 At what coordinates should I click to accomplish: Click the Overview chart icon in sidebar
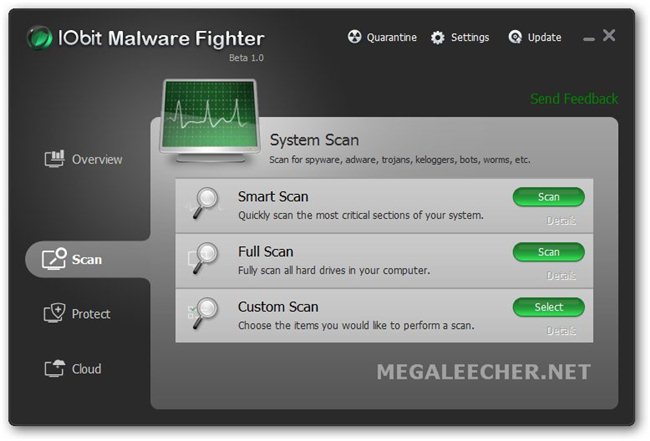pyautogui.click(x=54, y=159)
